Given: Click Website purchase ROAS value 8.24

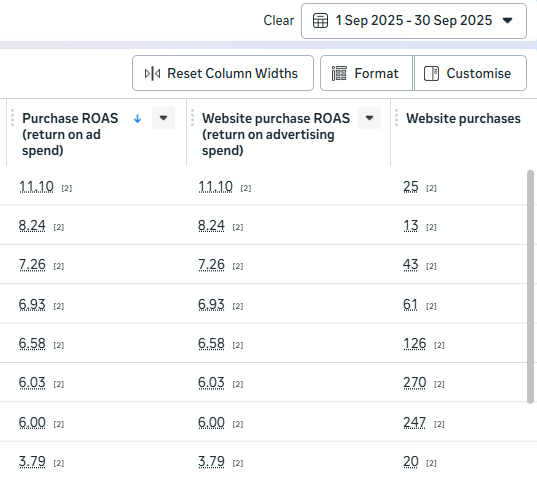Looking at the screenshot, I should coord(211,226).
